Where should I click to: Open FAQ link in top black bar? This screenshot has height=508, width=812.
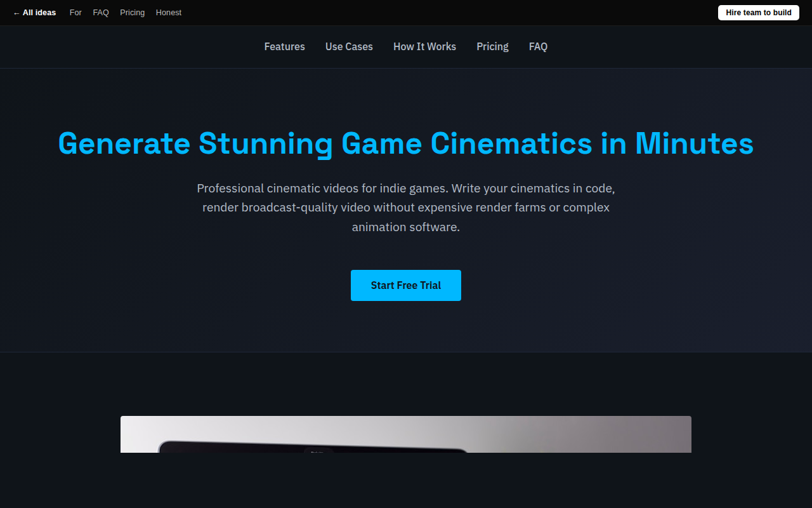pyautogui.click(x=101, y=13)
